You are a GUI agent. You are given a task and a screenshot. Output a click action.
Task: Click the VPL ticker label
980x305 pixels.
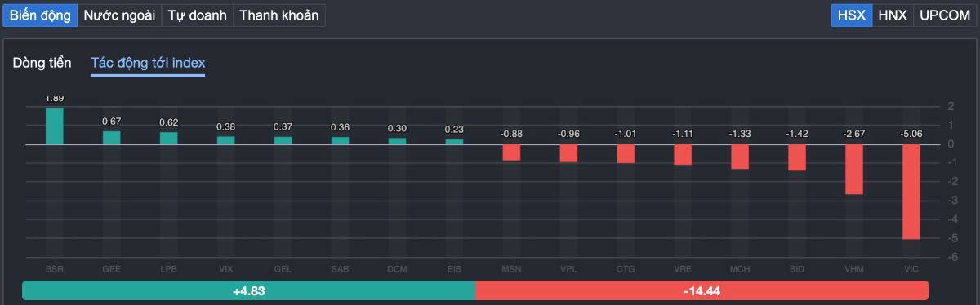coord(568,268)
